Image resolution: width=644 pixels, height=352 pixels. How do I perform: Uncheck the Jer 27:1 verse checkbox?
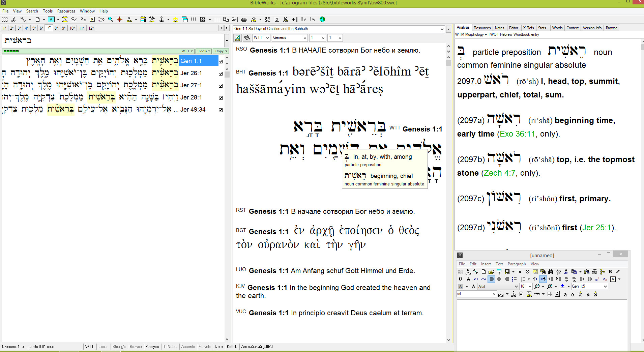[x=221, y=86]
